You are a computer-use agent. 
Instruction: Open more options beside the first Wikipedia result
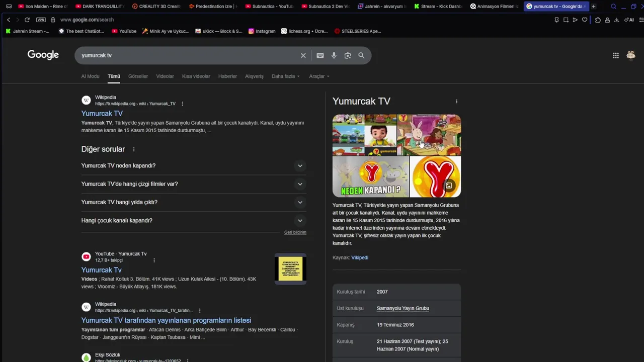pos(182,104)
